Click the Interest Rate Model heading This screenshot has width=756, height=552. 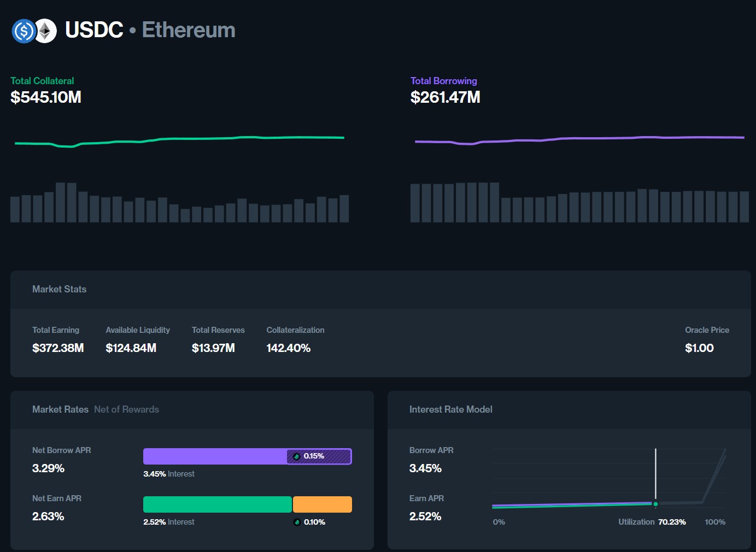pyautogui.click(x=450, y=409)
